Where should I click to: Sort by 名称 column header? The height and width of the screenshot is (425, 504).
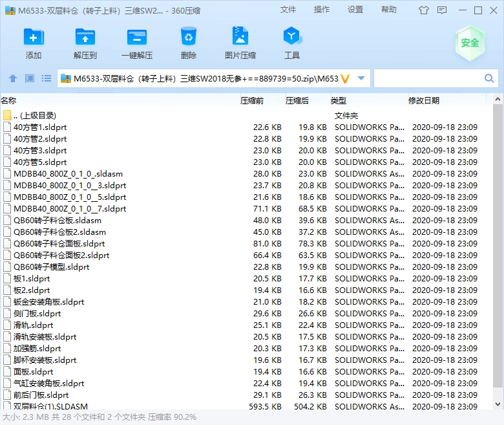point(8,101)
